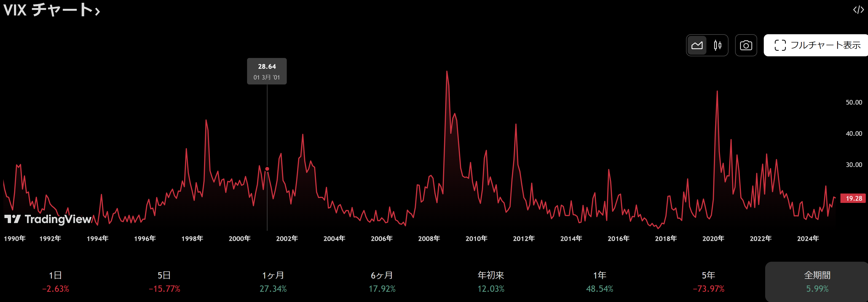Screen dimensions: 868x302
Task: Select the 1ヶ月 time range
Action: click(273, 281)
